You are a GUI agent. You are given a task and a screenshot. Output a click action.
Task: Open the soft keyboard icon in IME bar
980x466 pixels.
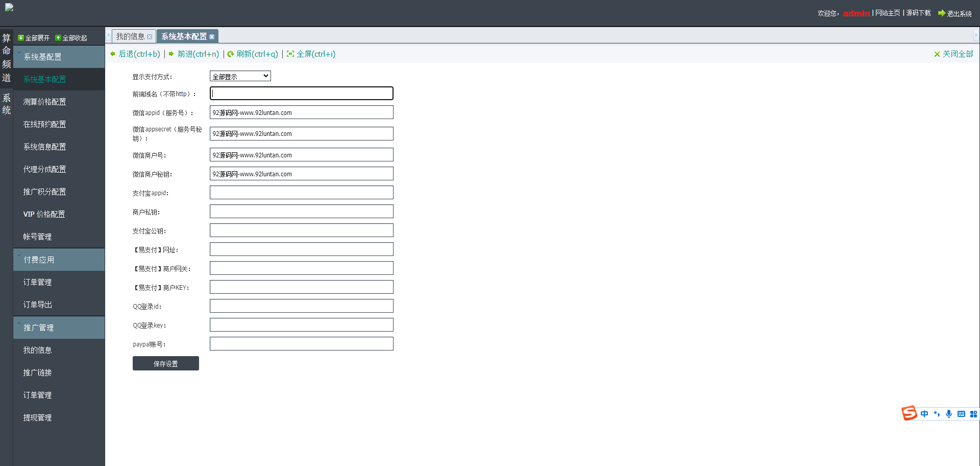click(961, 414)
